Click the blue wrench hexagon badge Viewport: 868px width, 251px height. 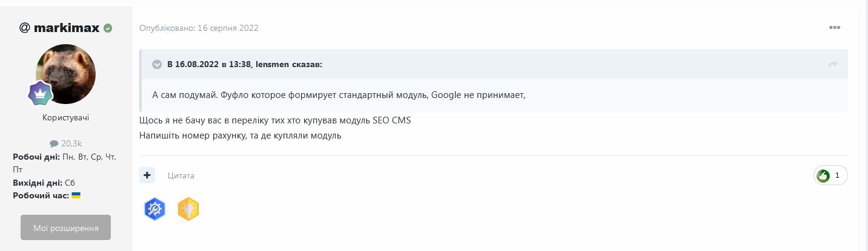tap(155, 209)
